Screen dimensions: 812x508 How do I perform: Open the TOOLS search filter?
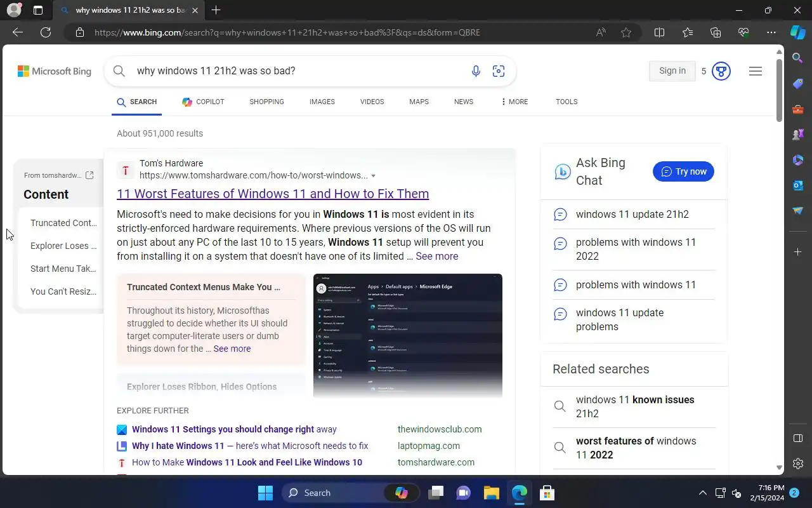point(566,102)
